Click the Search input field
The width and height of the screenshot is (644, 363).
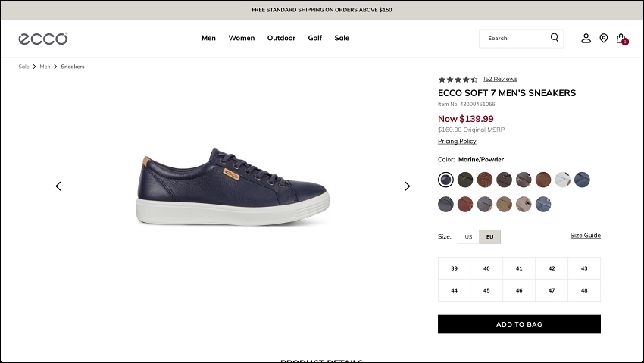tap(515, 38)
